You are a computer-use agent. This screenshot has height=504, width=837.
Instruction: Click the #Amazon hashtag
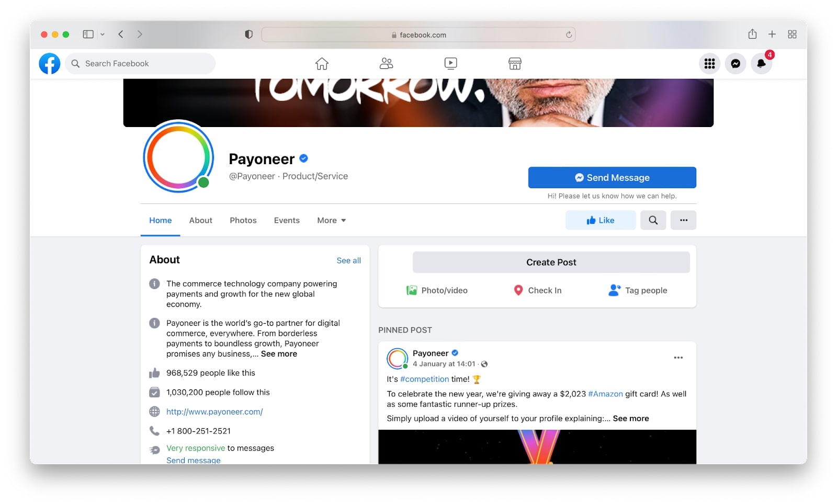[605, 394]
